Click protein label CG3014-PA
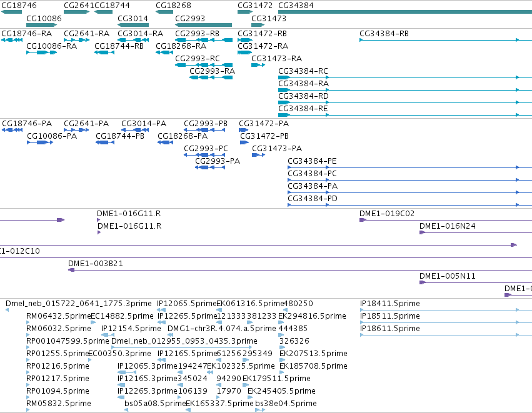 click(x=144, y=124)
